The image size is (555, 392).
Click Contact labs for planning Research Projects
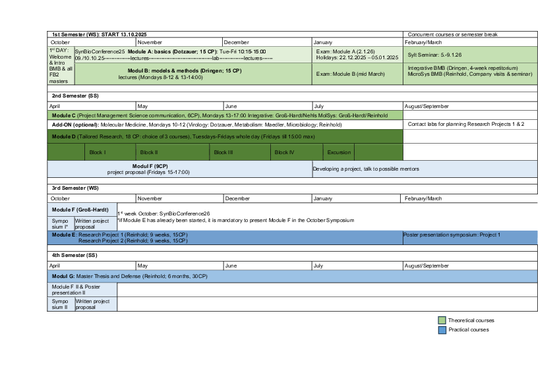click(x=469, y=123)
